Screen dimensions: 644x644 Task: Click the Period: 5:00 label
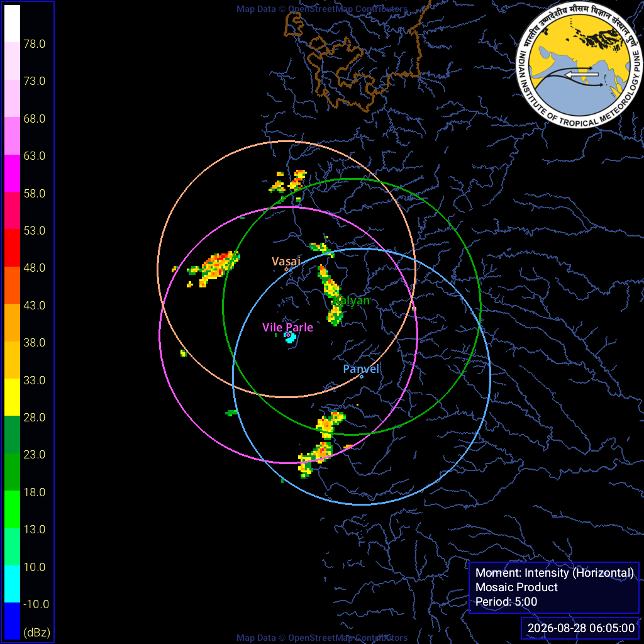tap(506, 602)
